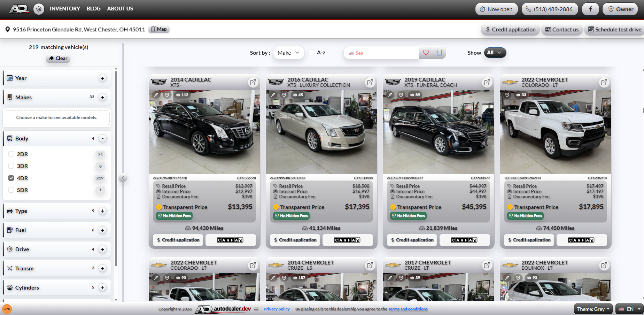This screenshot has height=315, width=644.
Task: Click the 62h orange badge in footer
Action: (7, 309)
